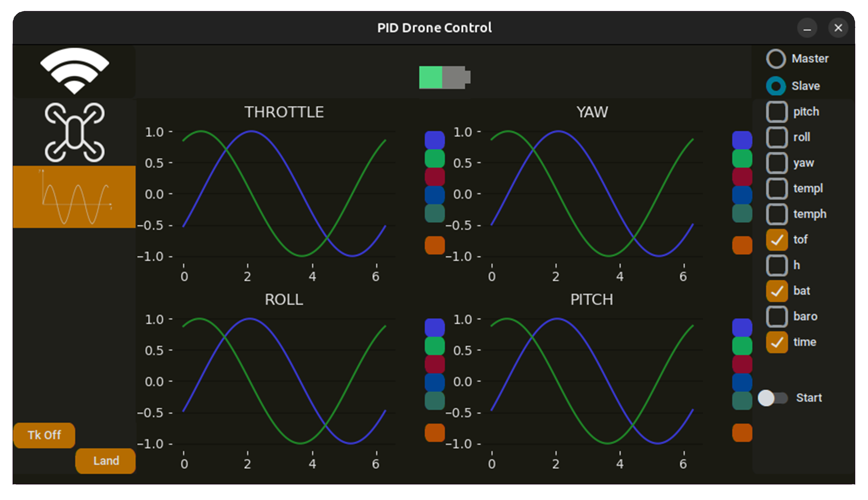This screenshot has width=868, height=500.
Task: Enable the pitch checkbox
Action: click(777, 112)
